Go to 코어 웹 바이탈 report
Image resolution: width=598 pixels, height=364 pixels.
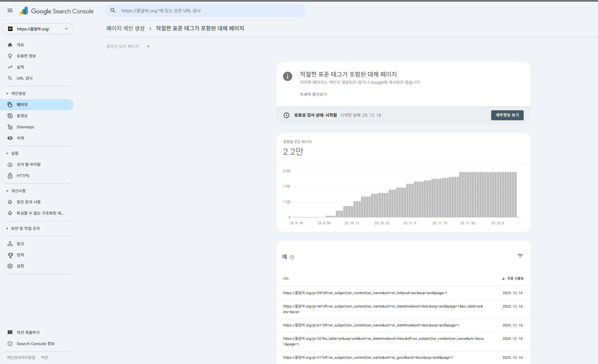pos(28,164)
